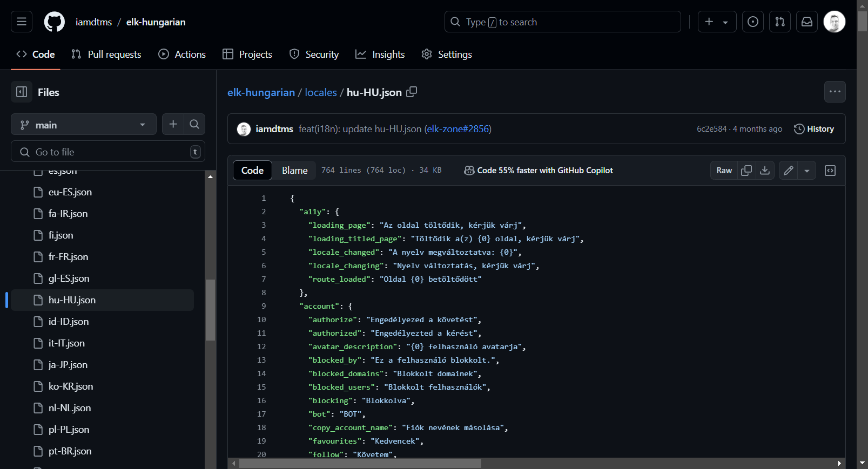868x469 pixels.
Task: Copy path icon next to hu-HU.json
Action: (x=412, y=92)
